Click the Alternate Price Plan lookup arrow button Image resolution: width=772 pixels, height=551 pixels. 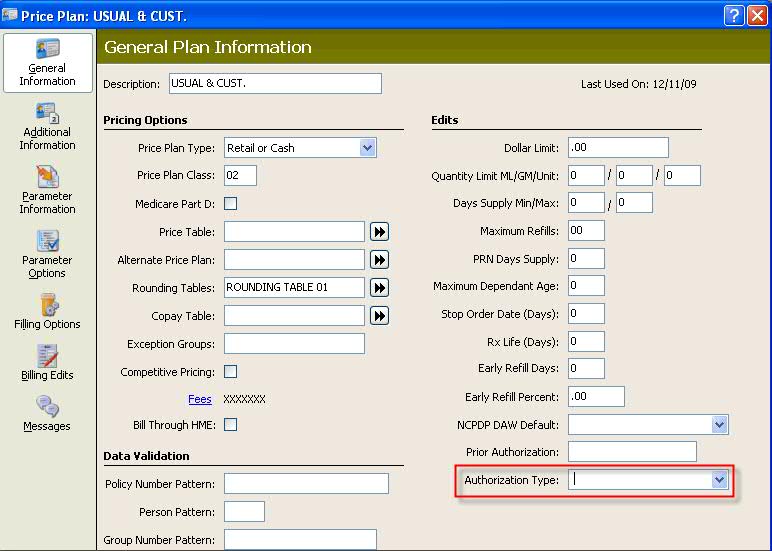(380, 259)
